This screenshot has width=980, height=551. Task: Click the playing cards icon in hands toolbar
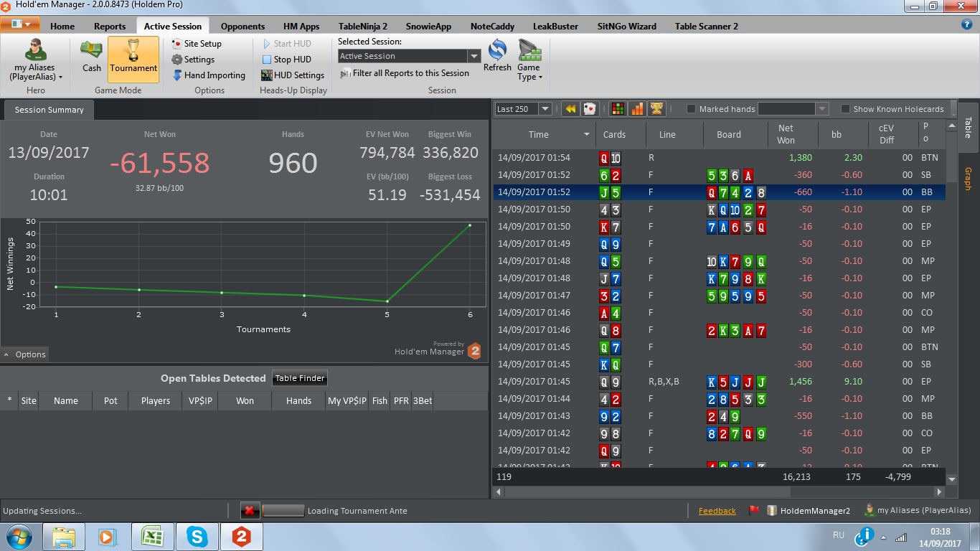pos(589,109)
